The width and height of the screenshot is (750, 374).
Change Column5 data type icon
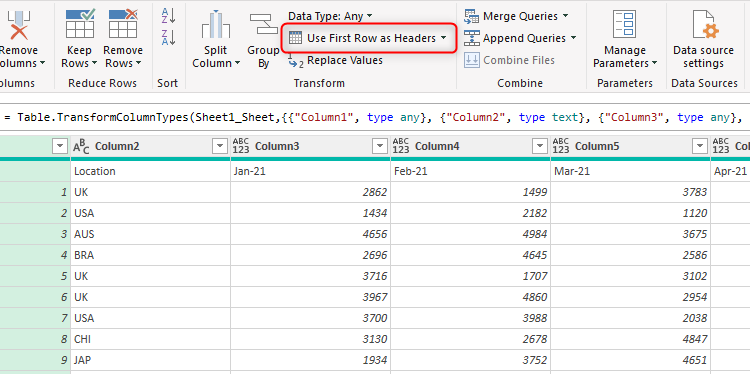[x=561, y=146]
